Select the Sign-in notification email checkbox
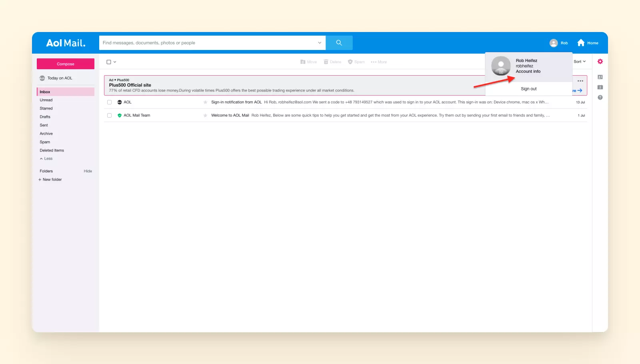 [109, 102]
